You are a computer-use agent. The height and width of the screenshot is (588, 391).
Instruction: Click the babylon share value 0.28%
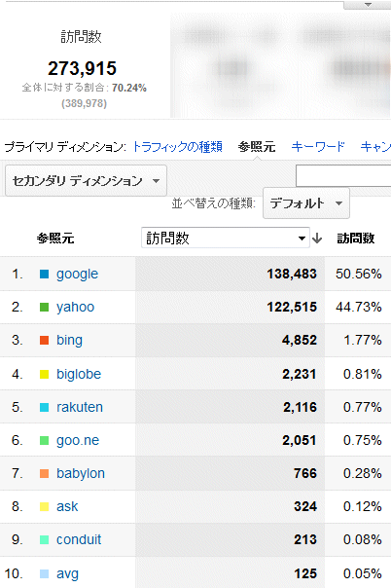click(x=363, y=473)
